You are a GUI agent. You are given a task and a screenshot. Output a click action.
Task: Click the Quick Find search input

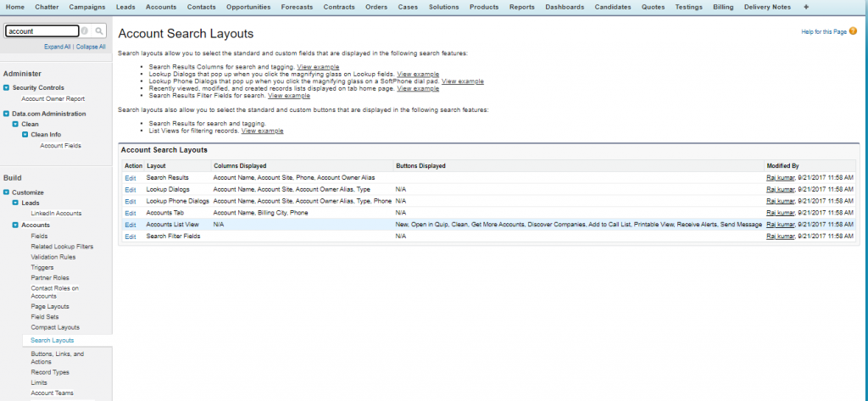coord(42,31)
